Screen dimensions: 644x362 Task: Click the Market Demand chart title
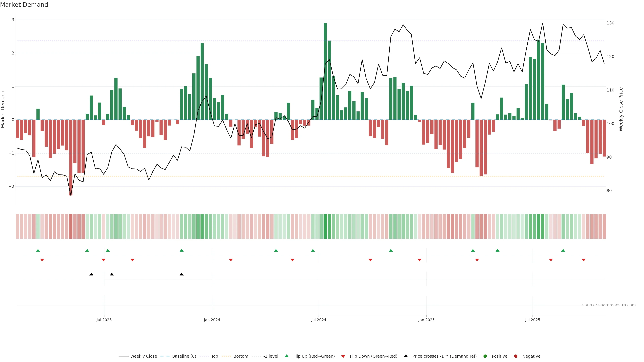[24, 5]
